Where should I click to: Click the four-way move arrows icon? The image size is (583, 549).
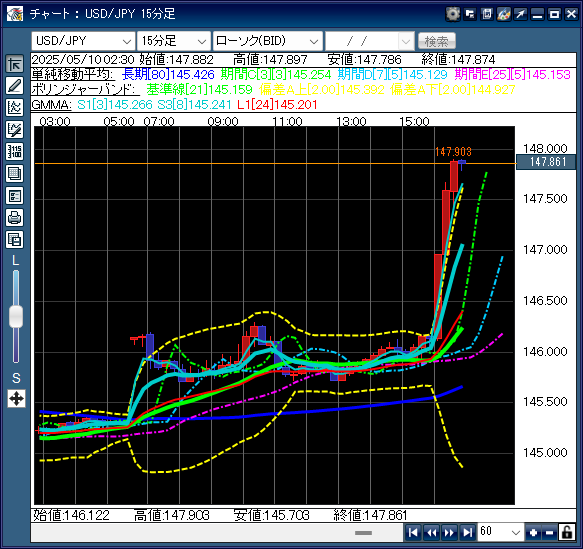(16, 399)
